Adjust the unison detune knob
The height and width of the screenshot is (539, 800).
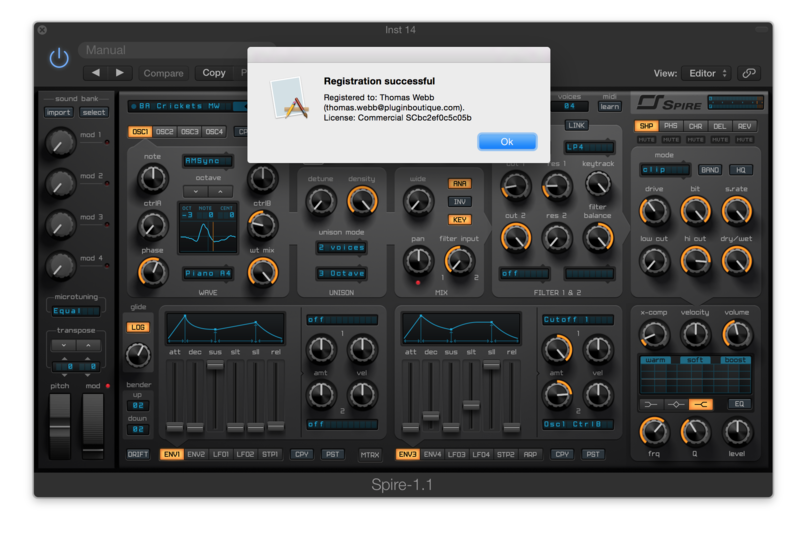coord(321,202)
